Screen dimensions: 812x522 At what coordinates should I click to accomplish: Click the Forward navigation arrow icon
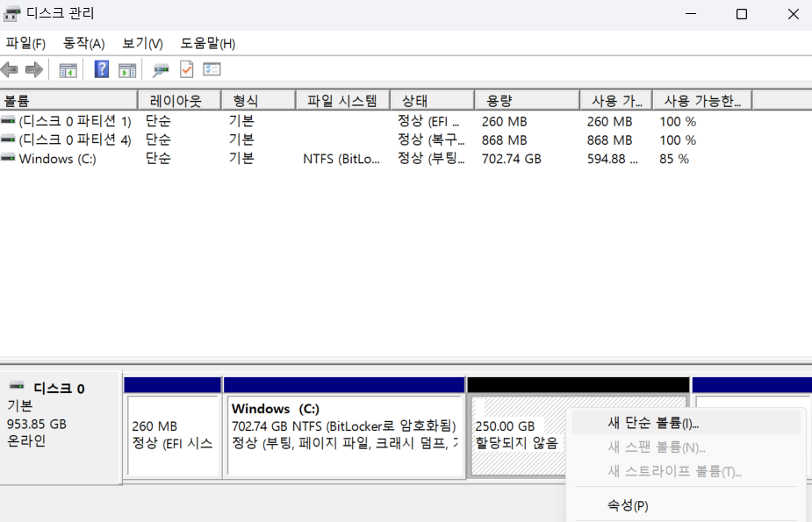click(x=33, y=69)
